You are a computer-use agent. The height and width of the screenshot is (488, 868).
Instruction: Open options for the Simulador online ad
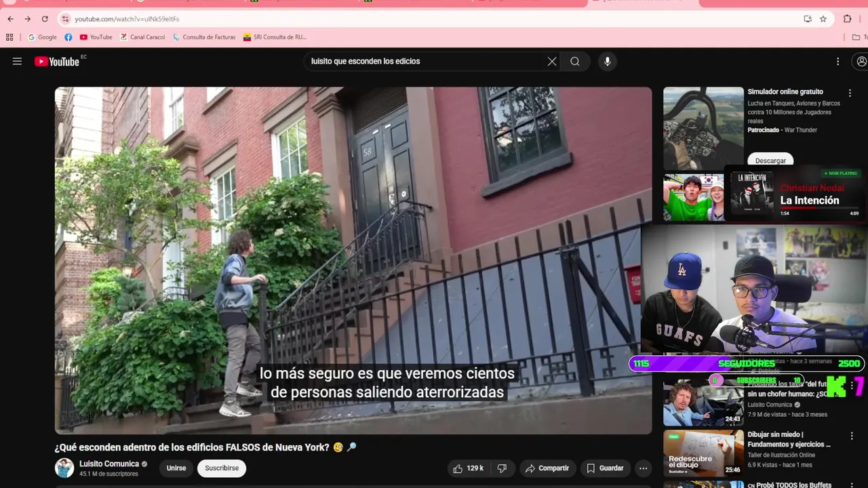click(x=850, y=93)
